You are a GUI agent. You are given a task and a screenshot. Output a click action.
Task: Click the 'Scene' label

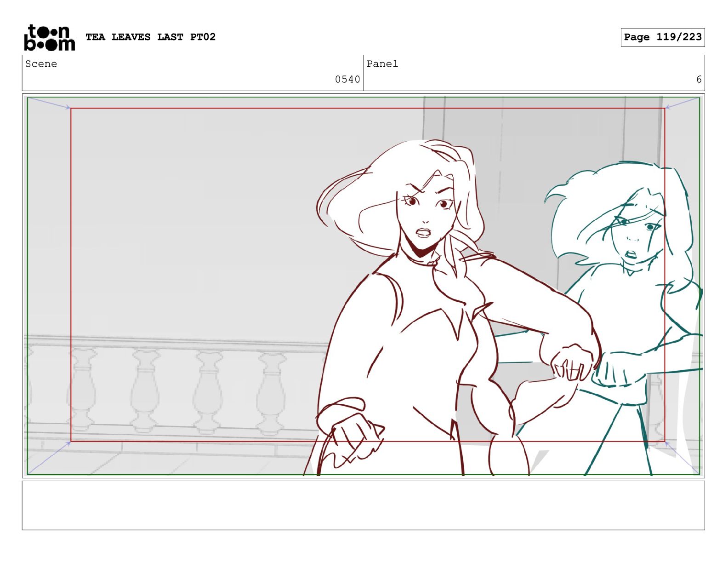click(41, 64)
